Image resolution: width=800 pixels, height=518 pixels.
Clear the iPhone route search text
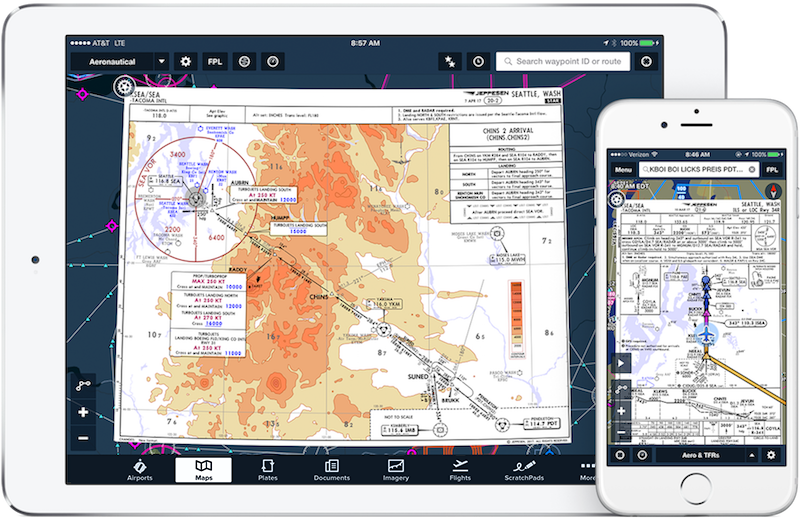(x=751, y=170)
